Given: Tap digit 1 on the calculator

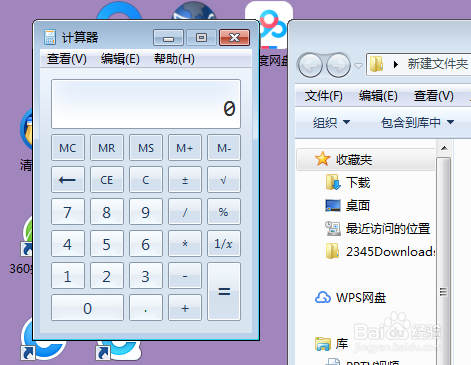Looking at the screenshot, I should click(68, 276).
